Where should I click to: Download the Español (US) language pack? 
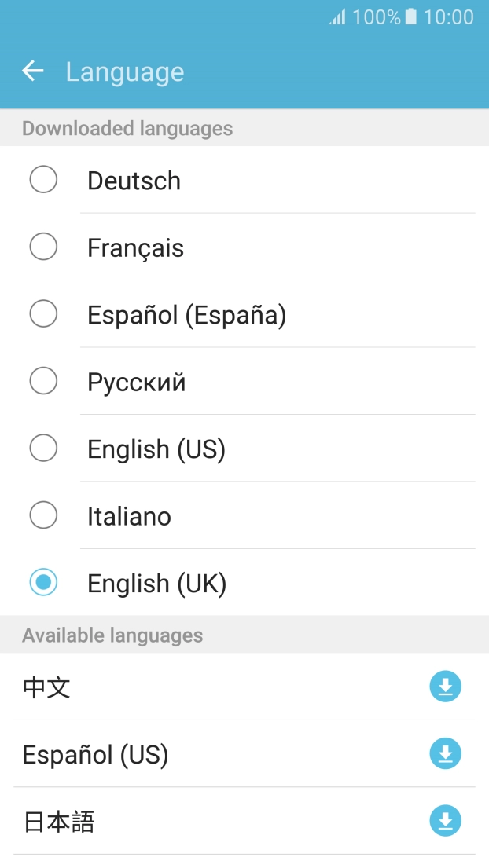(x=445, y=753)
